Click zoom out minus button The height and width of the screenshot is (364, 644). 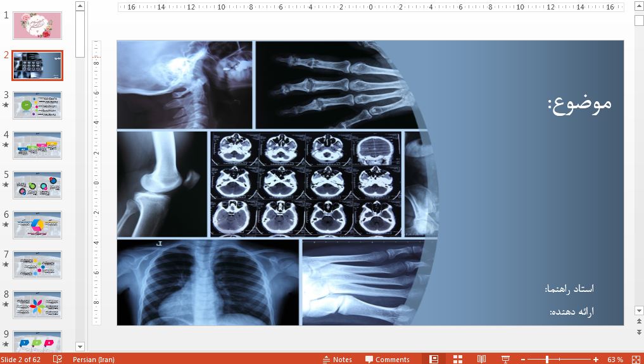(x=524, y=359)
